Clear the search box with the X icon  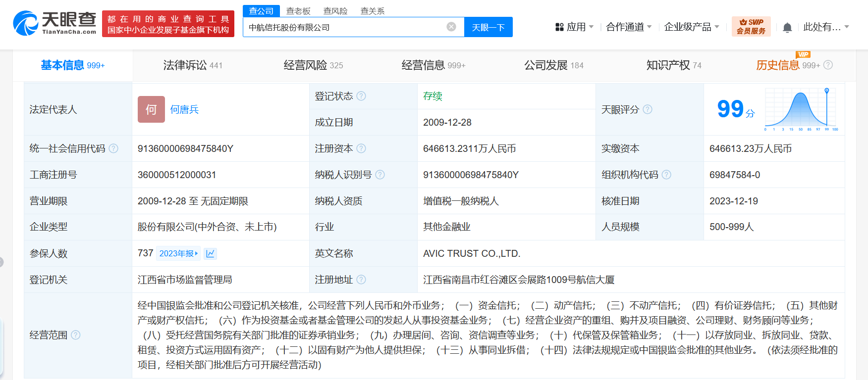coord(451,27)
